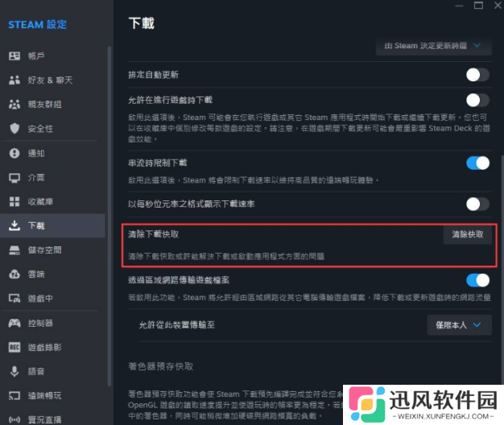Viewport: 504px width, 425px height.
Task: Go to 雲端 settings
Action: point(53,274)
